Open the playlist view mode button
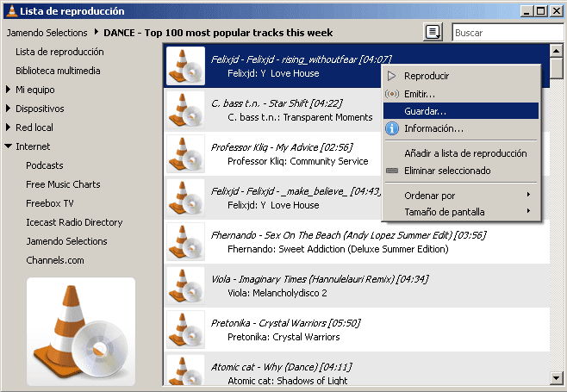This screenshot has height=392, width=567. (x=433, y=32)
